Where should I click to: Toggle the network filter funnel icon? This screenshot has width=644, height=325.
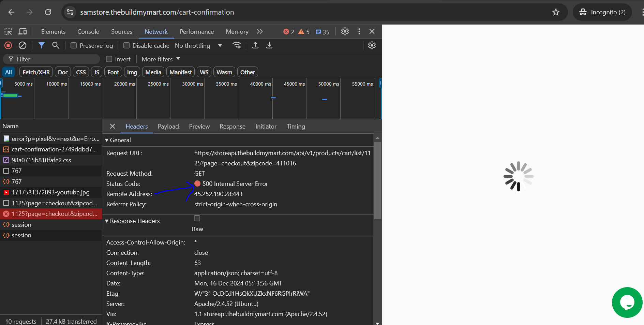point(42,45)
